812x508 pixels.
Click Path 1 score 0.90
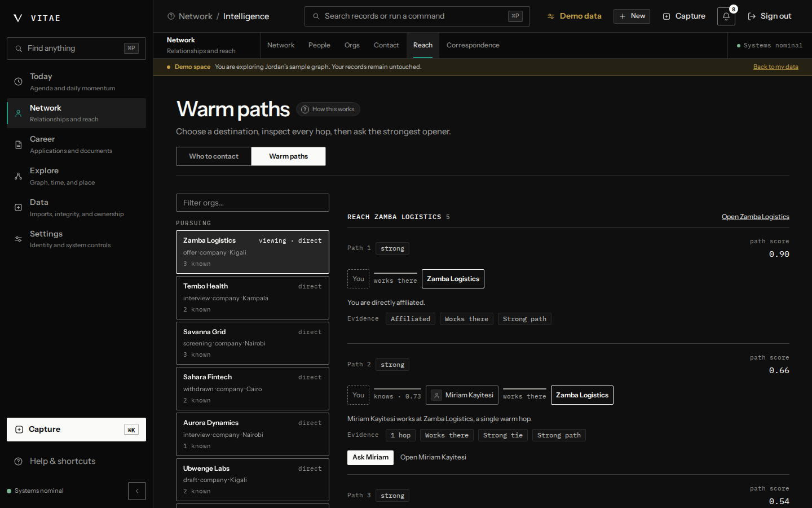pyautogui.click(x=779, y=255)
